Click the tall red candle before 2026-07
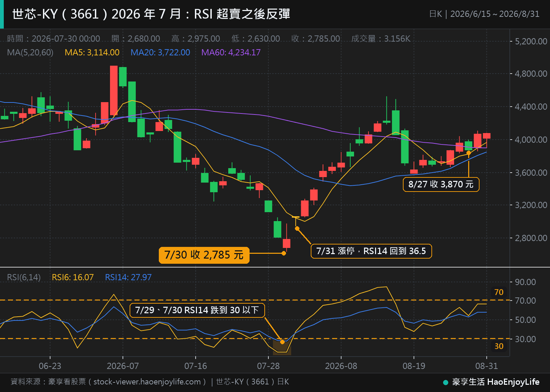 [114, 90]
